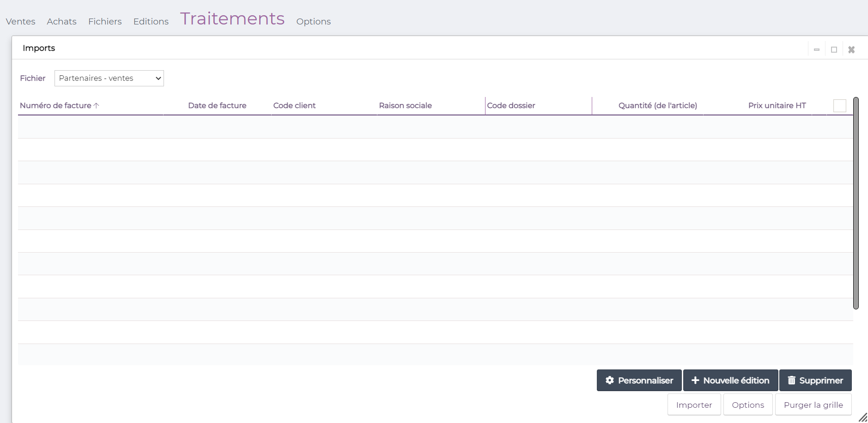This screenshot has width=868, height=423.
Task: Click the plus icon on Nouvelle édition
Action: [695, 380]
